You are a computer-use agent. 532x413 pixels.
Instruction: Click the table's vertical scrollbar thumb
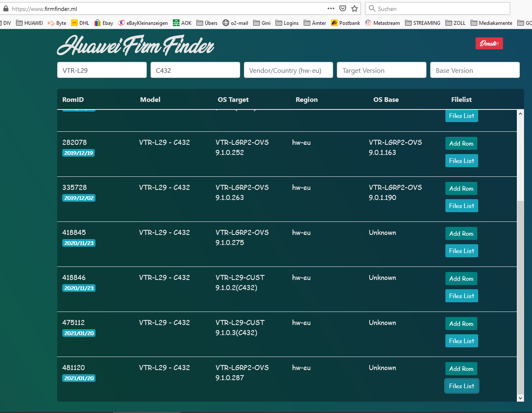pos(521,297)
